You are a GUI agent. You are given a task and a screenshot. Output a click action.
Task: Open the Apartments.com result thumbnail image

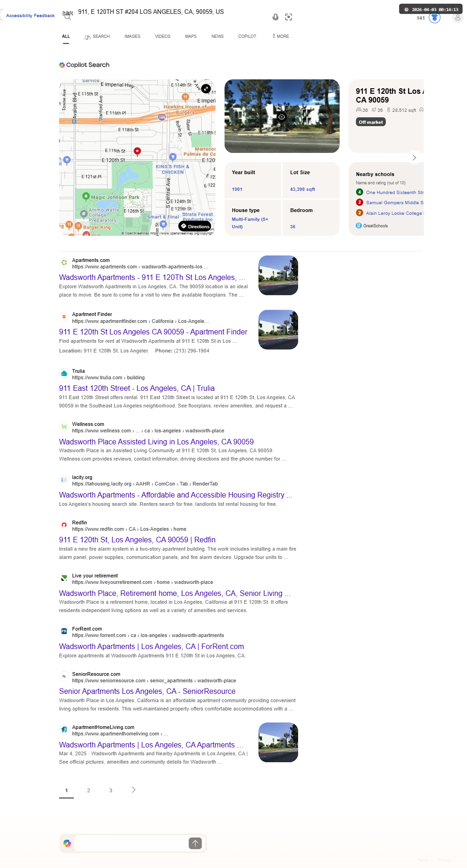click(x=278, y=275)
